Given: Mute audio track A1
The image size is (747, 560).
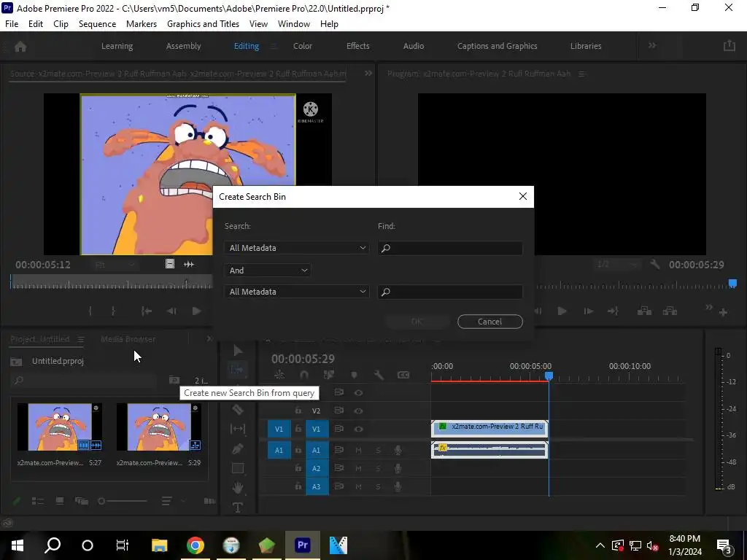Looking at the screenshot, I should click(358, 450).
